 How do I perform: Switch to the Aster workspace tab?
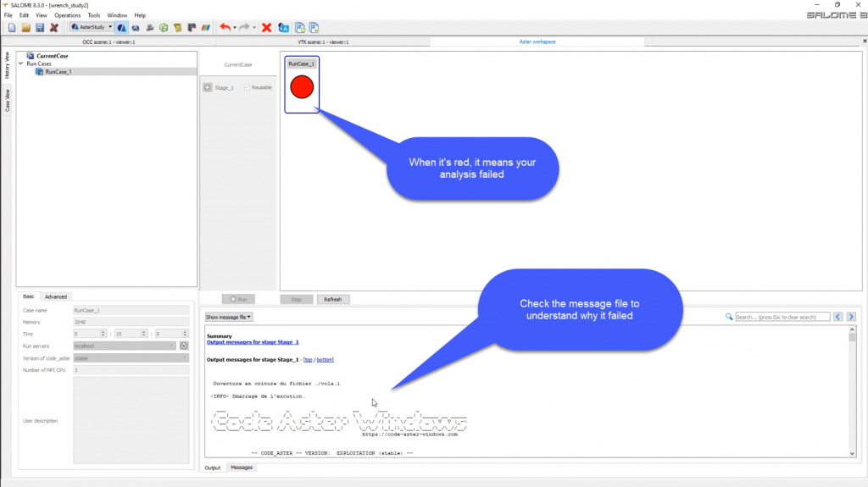pyautogui.click(x=537, y=42)
